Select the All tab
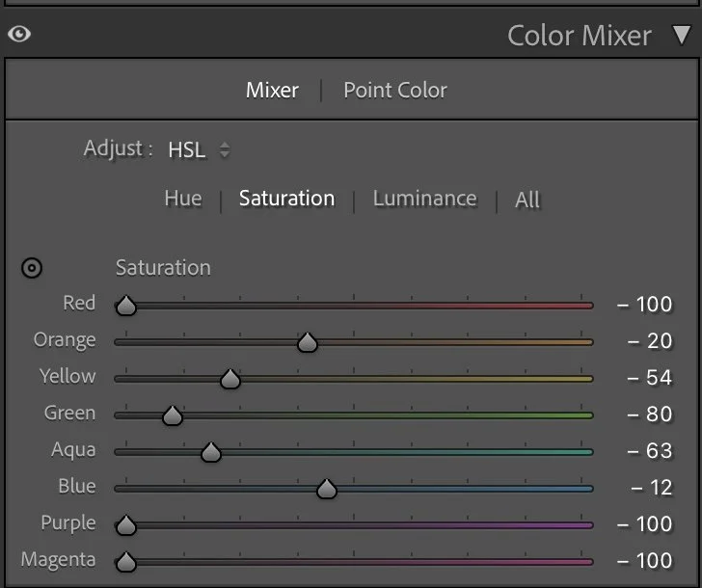 pyautogui.click(x=527, y=200)
